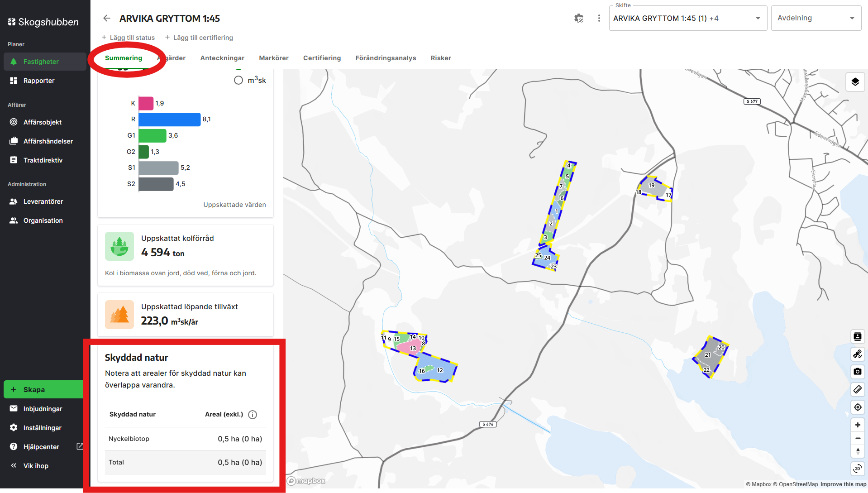
Task: Switch to the Certifiering tab
Action: pyautogui.click(x=322, y=58)
